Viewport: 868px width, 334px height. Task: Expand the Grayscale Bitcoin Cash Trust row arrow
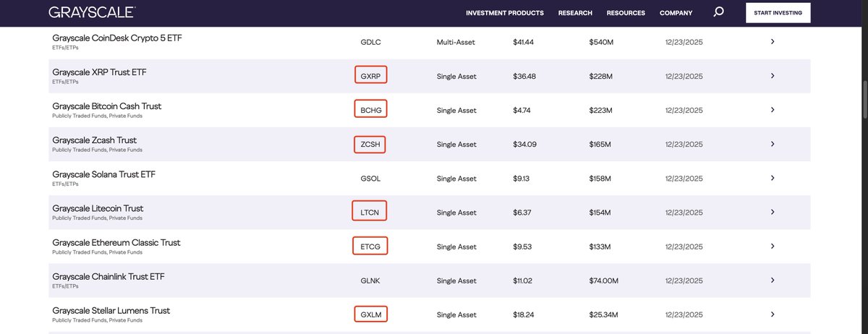point(773,110)
